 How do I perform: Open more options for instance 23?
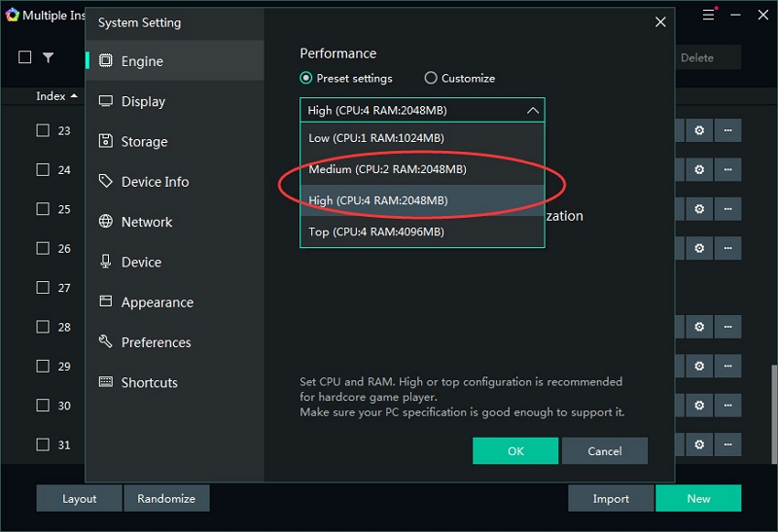[727, 130]
